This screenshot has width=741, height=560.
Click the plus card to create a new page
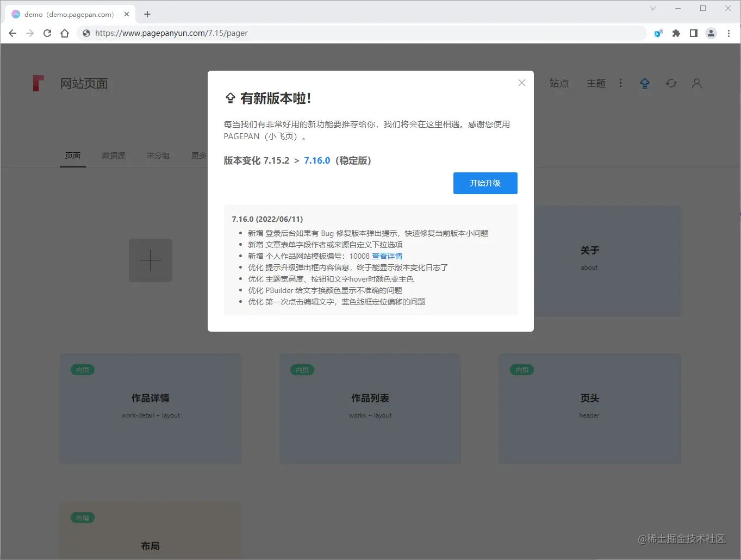pos(150,260)
